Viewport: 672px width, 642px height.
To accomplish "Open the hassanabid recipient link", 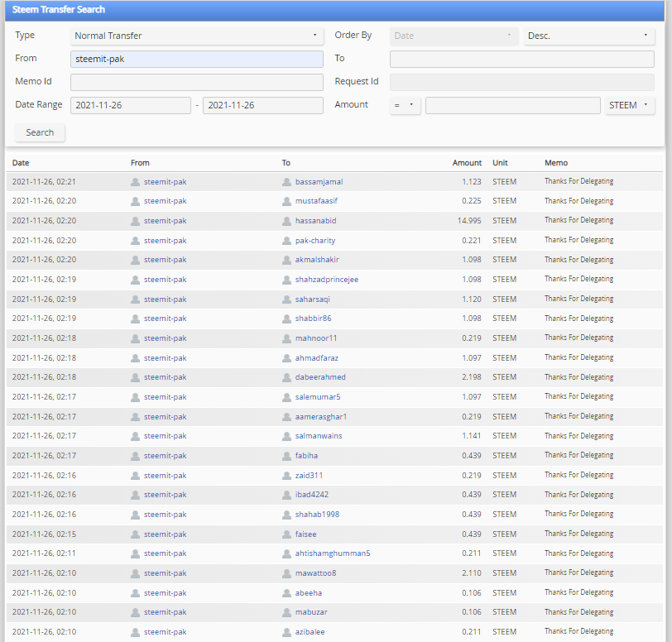I will pyautogui.click(x=315, y=221).
